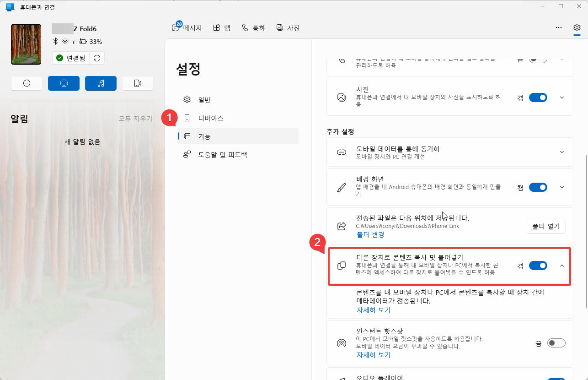
Task: Expand 모바일 데이터를 통해 동기화 section
Action: (561, 152)
